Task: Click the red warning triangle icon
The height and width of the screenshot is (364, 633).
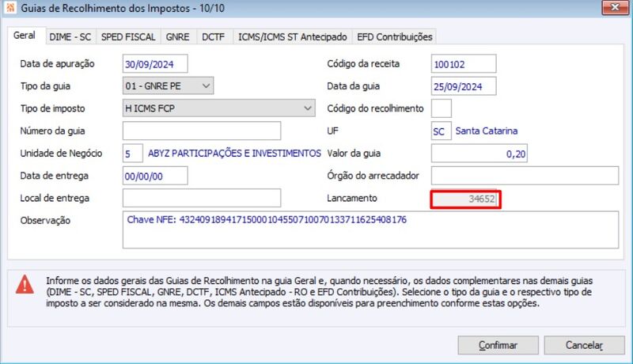Action: coord(25,284)
